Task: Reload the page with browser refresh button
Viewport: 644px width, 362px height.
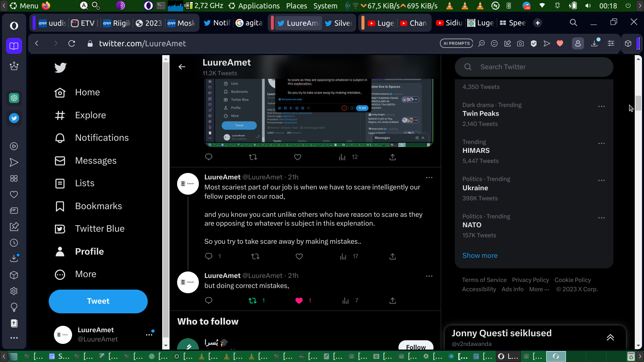Action: coord(72,43)
